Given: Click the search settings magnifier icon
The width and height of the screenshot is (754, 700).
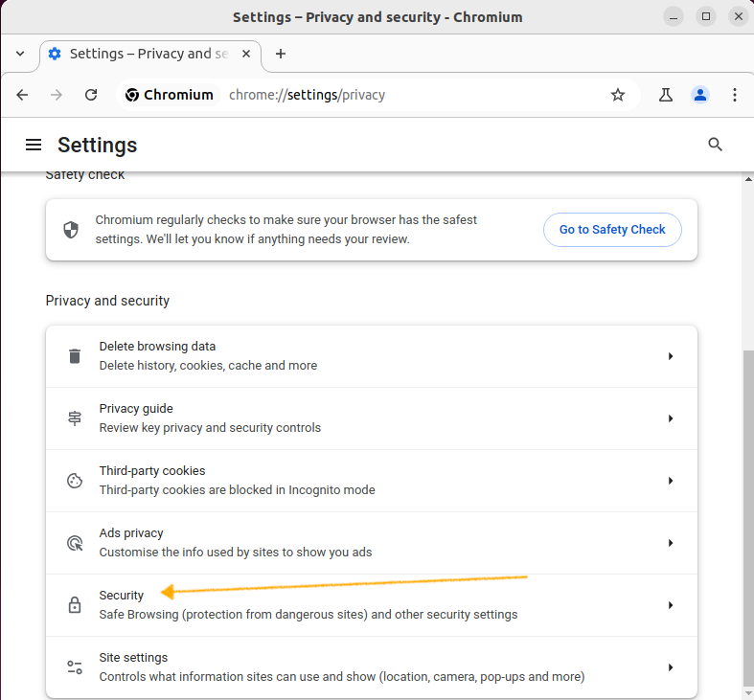Looking at the screenshot, I should 715,145.
